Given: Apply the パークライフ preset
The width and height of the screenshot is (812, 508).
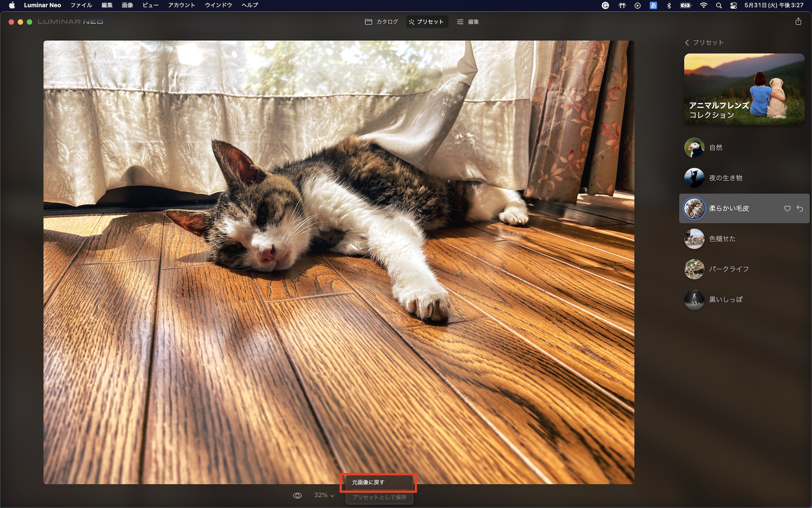Looking at the screenshot, I should [x=728, y=269].
